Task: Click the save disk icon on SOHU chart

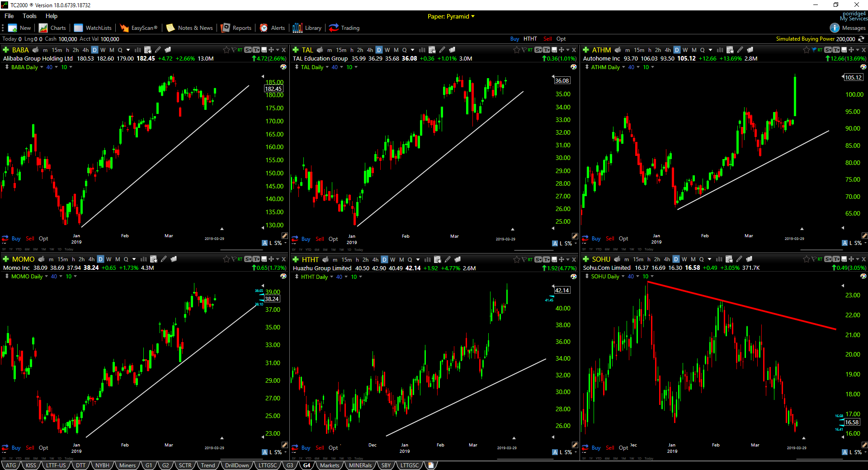Action: coord(844,259)
